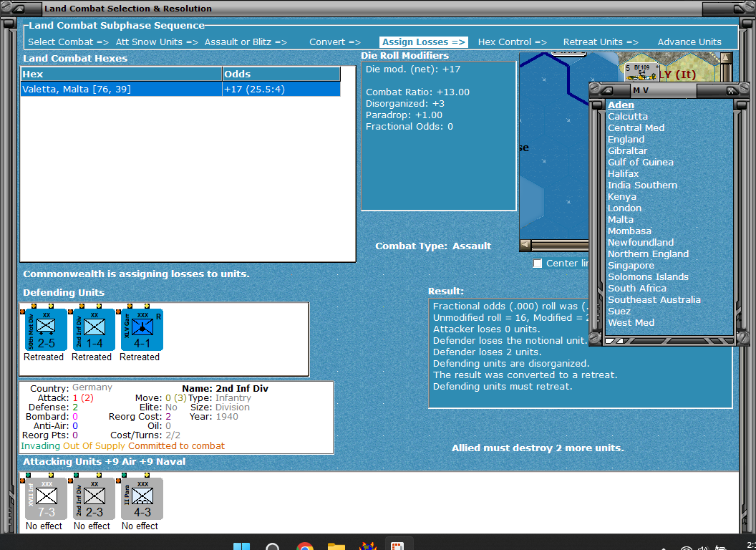Open Windows Start menu

coord(241,546)
